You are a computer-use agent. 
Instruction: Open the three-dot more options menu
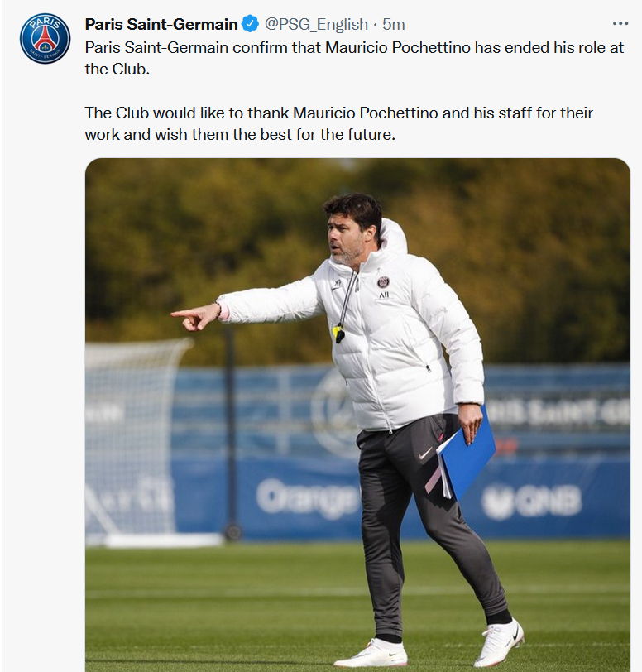tap(620, 23)
